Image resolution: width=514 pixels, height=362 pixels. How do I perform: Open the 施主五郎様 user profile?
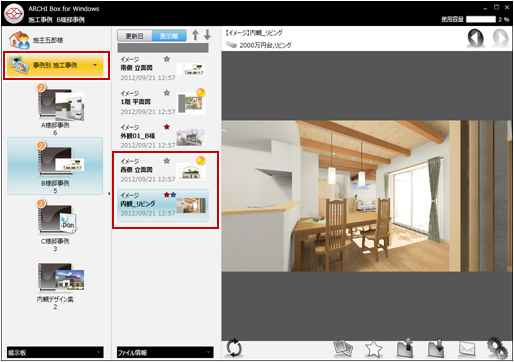coord(36,40)
